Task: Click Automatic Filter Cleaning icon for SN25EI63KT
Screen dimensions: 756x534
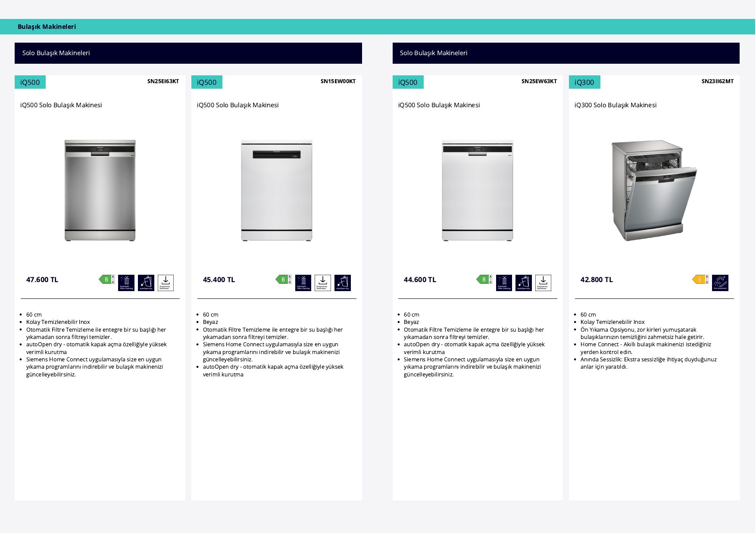Action: [x=126, y=283]
